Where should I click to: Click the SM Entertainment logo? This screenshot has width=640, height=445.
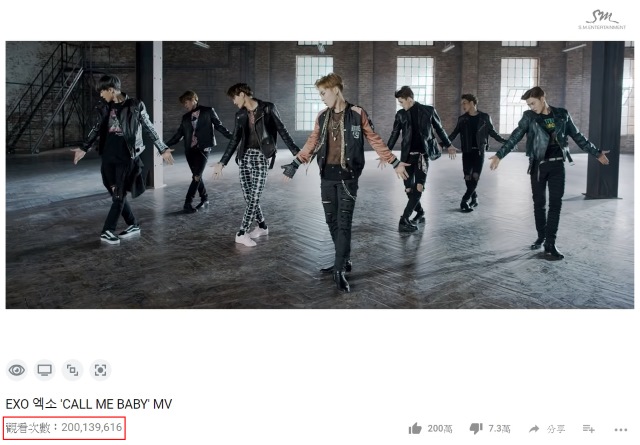pyautogui.click(x=602, y=20)
